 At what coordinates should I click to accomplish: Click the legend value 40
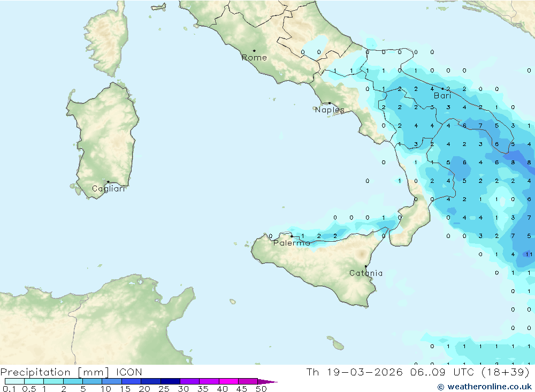pyautogui.click(x=223, y=389)
